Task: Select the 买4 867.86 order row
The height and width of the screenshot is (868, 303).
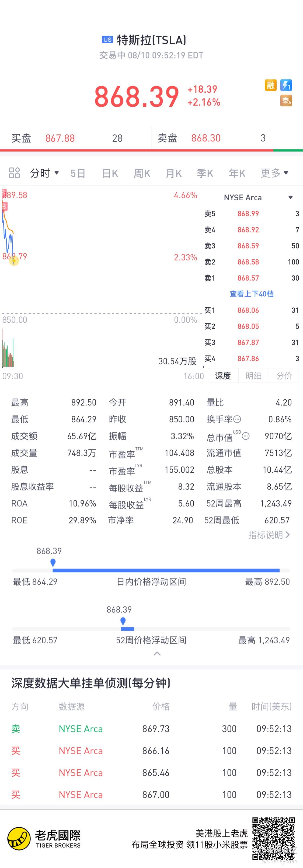Action: tap(252, 358)
